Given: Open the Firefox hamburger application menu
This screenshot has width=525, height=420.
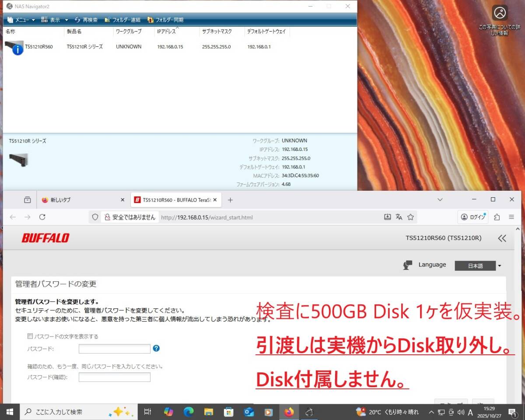Looking at the screenshot, I should point(511,217).
